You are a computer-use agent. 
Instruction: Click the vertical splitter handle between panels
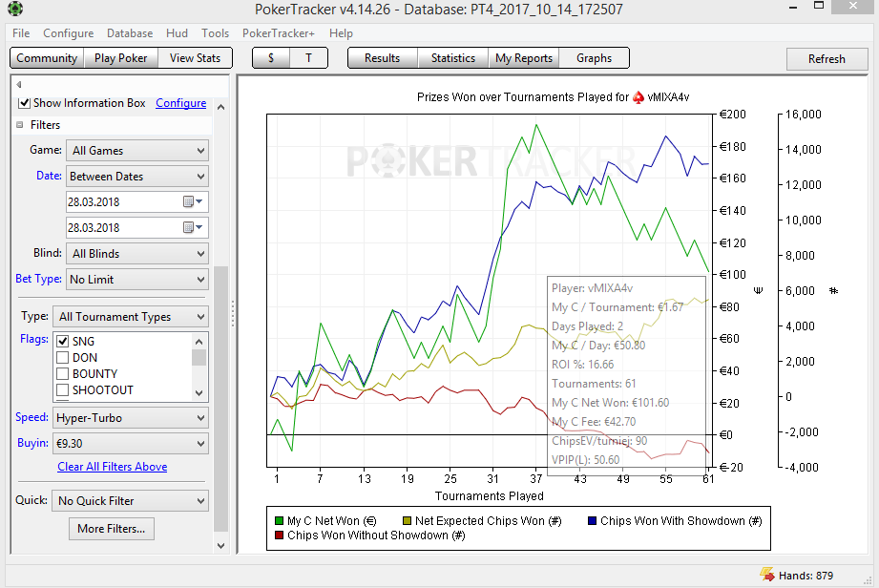tap(233, 314)
